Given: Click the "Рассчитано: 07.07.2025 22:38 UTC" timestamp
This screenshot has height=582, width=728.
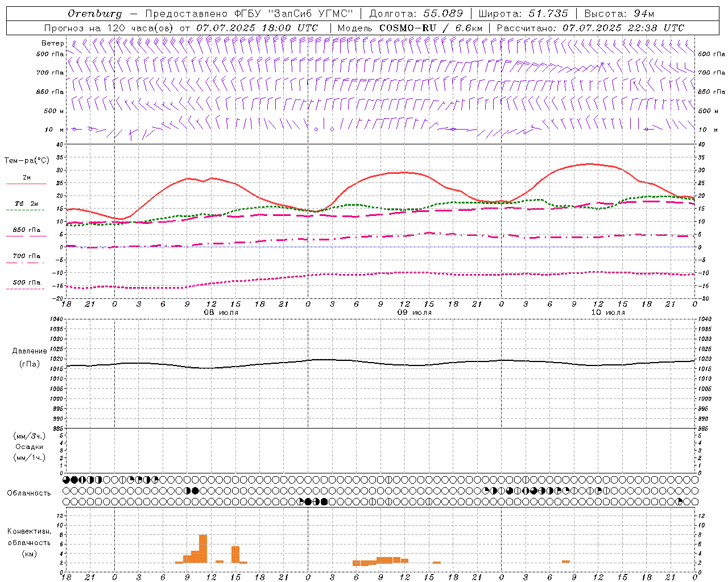Looking at the screenshot, I should [x=590, y=28].
